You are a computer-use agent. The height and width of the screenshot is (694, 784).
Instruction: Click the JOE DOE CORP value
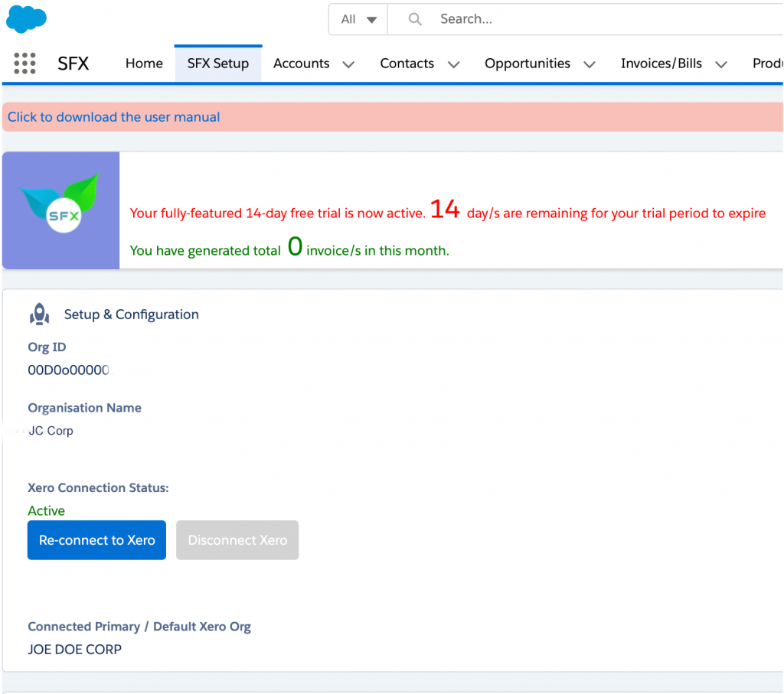[74, 650]
